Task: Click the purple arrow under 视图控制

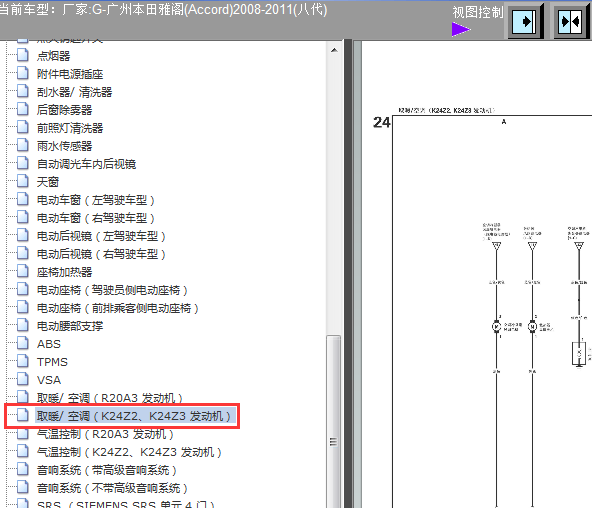Action: point(461,29)
